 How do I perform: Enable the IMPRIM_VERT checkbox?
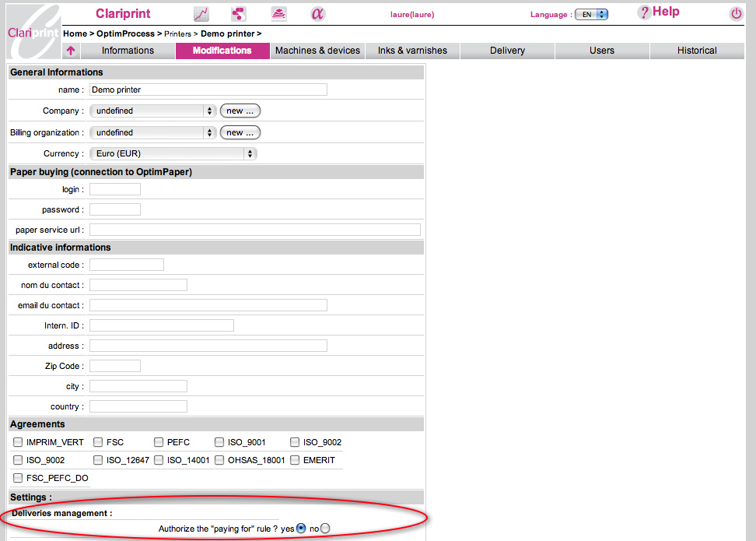(x=18, y=442)
